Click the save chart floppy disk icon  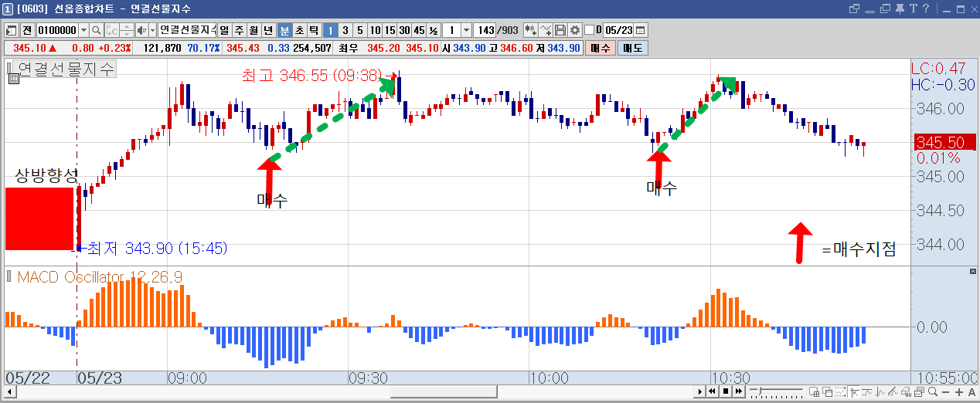coord(560,30)
